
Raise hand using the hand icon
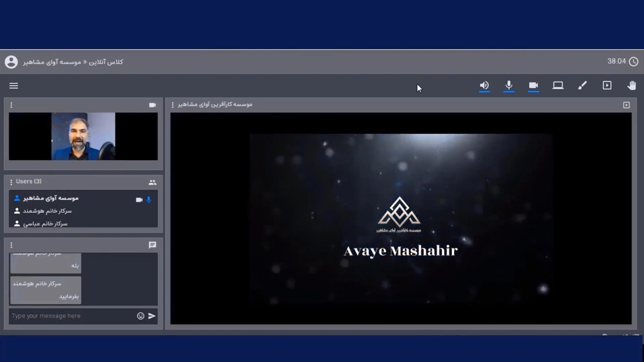coord(631,85)
